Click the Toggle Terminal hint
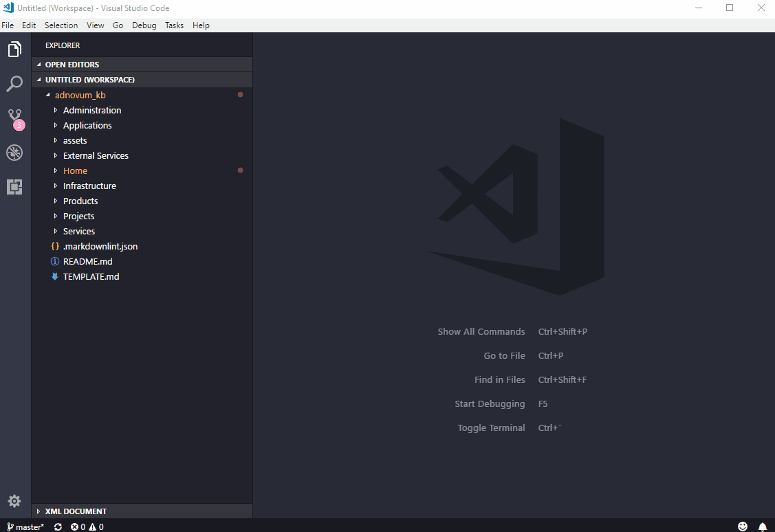Screen dimensions: 775x532 click(491, 428)
